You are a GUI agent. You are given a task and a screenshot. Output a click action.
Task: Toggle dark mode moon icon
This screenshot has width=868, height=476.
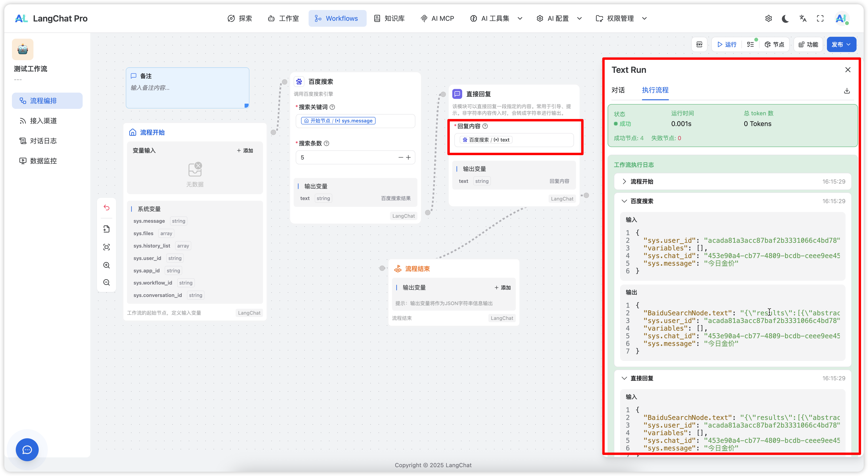tap(785, 19)
